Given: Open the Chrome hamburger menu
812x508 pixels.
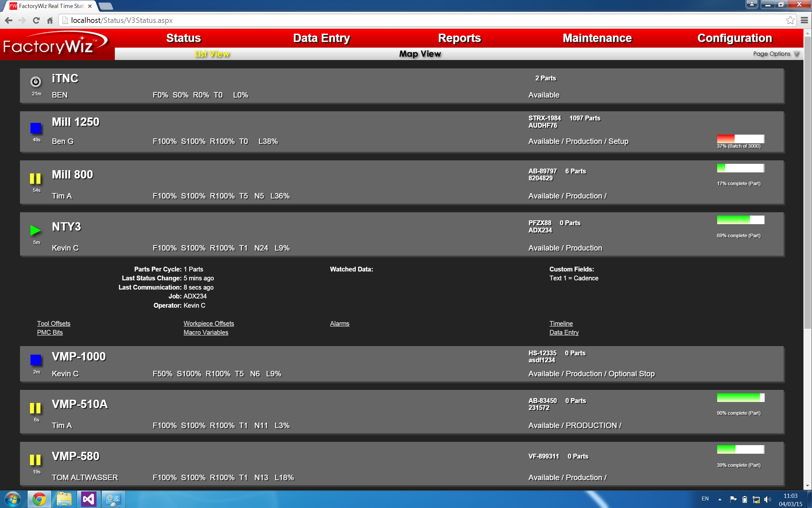Looking at the screenshot, I should tap(804, 20).
